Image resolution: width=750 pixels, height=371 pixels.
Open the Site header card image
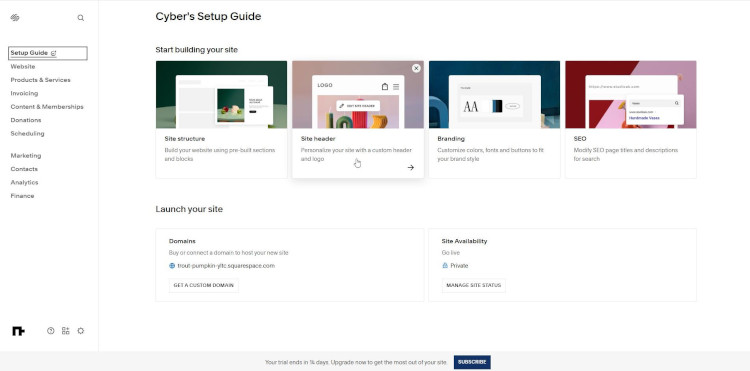click(358, 95)
